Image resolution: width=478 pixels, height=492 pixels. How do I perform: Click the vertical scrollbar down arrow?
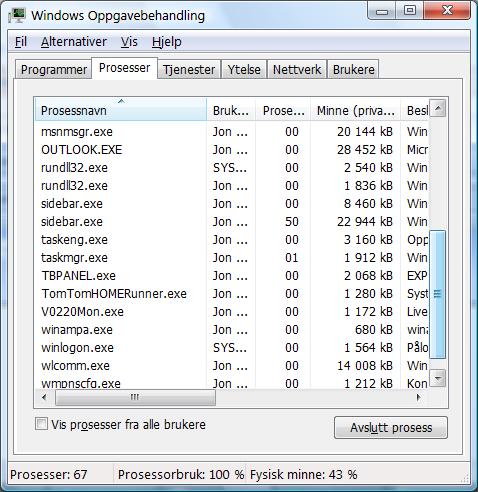coord(438,378)
